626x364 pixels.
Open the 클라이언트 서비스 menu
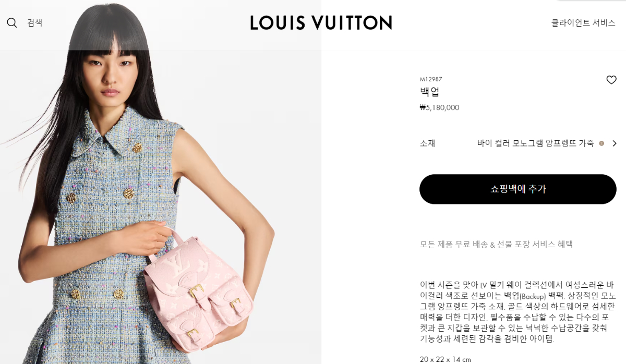(583, 23)
